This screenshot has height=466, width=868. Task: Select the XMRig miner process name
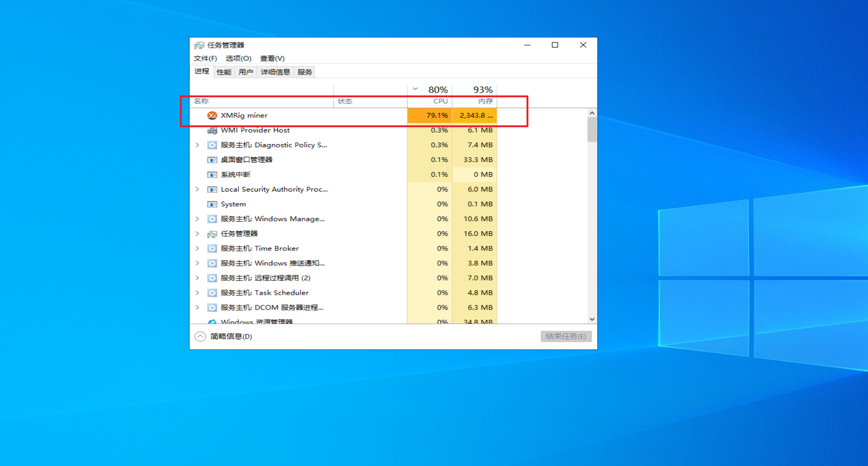244,116
